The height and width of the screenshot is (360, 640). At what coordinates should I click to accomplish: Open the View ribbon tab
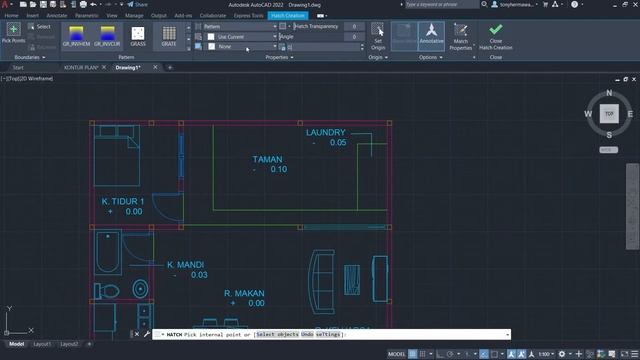(x=112, y=16)
